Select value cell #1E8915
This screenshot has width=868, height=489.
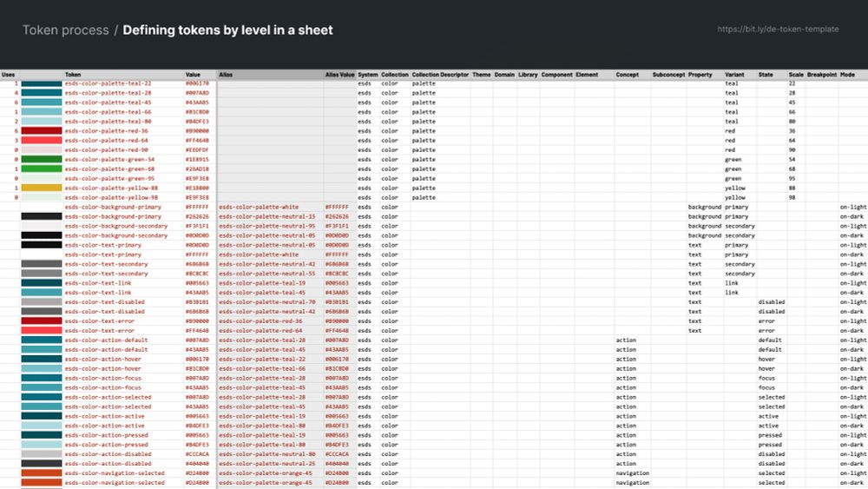click(197, 160)
